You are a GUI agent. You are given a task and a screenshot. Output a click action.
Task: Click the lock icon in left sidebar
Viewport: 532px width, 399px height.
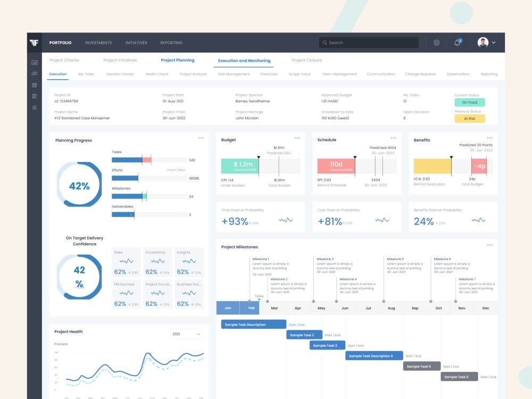point(34,107)
